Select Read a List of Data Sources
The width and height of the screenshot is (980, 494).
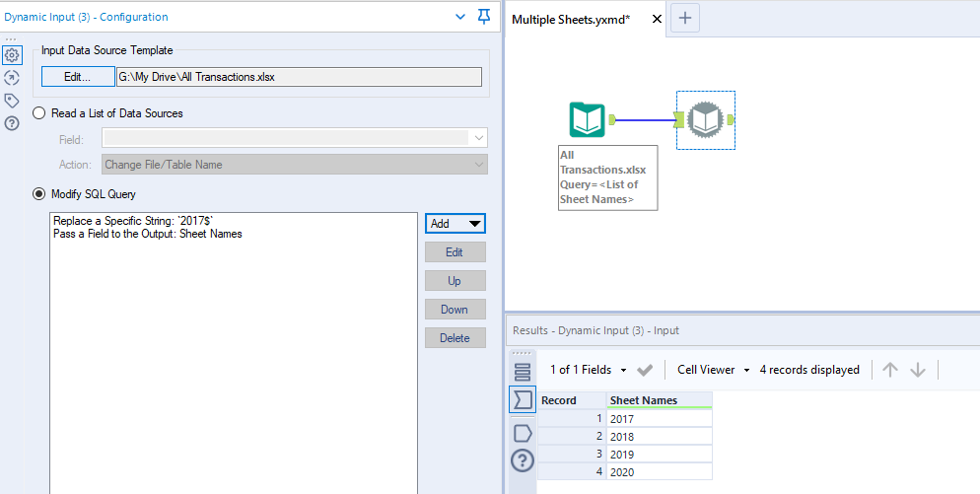[x=39, y=113]
